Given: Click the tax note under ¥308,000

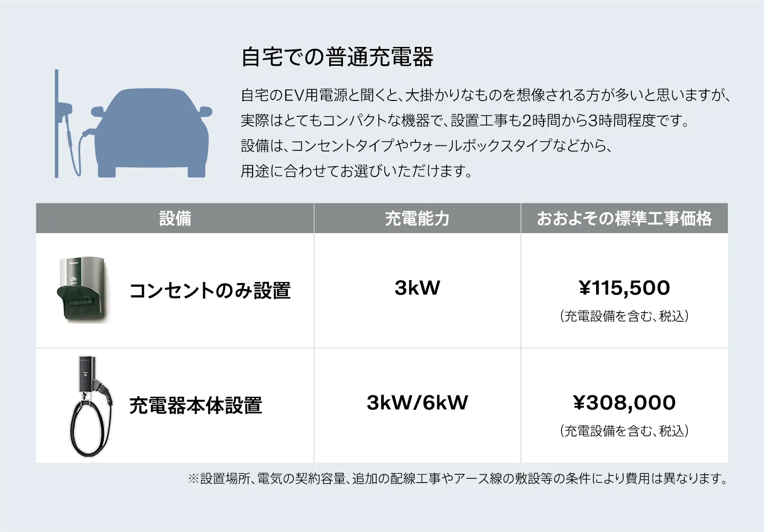Looking at the screenshot, I should click(x=624, y=431).
